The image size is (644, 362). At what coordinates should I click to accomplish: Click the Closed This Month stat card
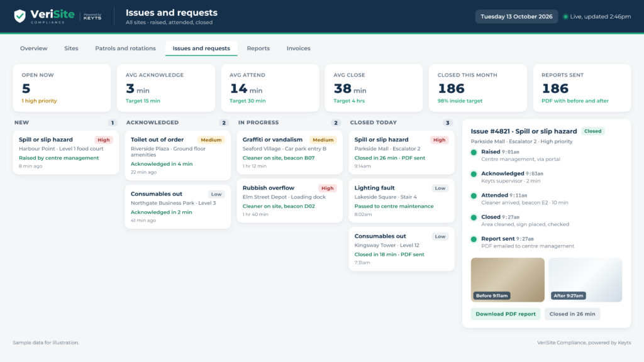478,88
